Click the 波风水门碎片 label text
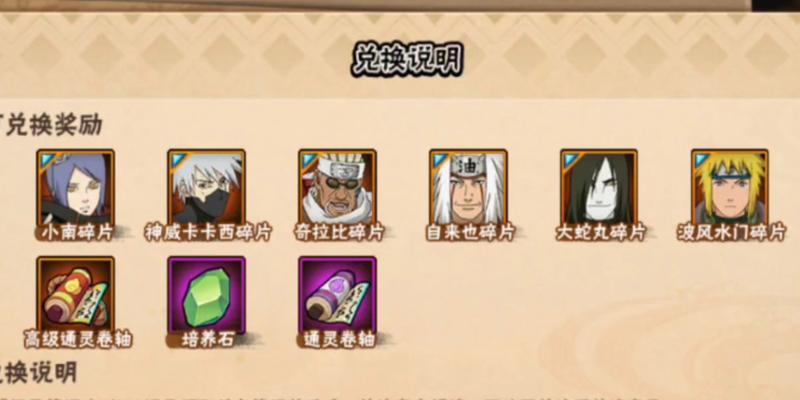This screenshot has height=400, width=800. 731,233
